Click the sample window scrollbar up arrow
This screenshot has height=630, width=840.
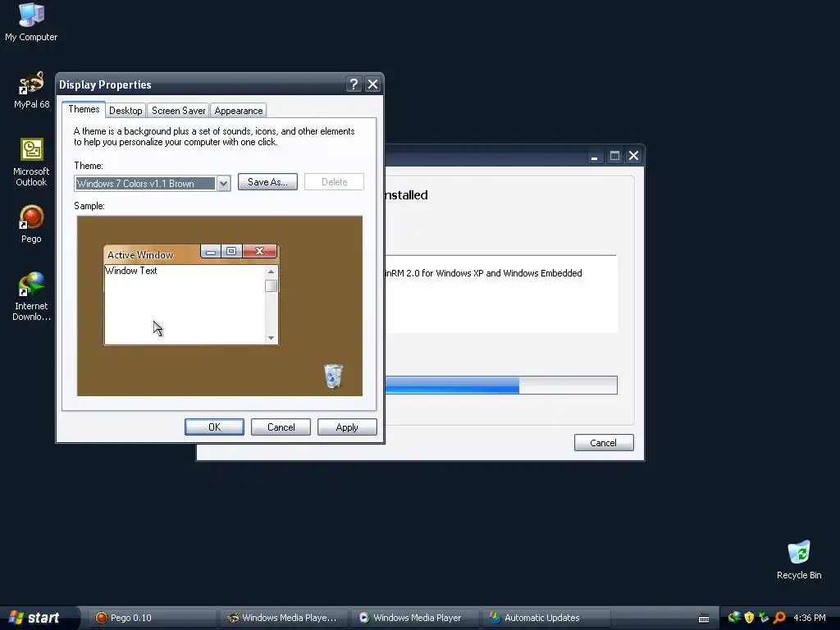pos(271,272)
